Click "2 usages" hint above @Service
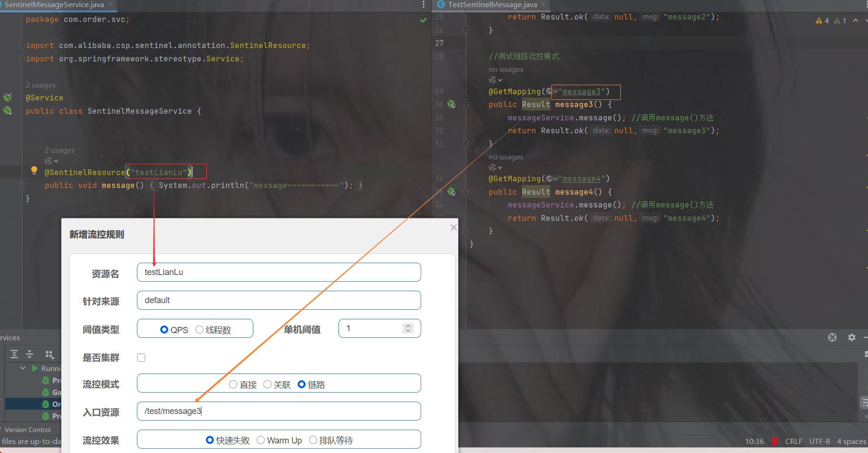The image size is (868, 453). [40, 85]
